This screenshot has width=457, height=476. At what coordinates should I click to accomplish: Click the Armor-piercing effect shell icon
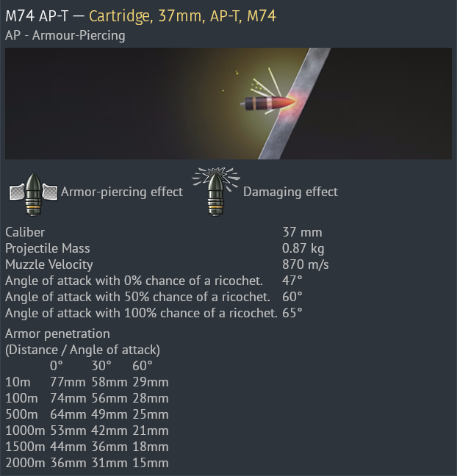click(33, 194)
